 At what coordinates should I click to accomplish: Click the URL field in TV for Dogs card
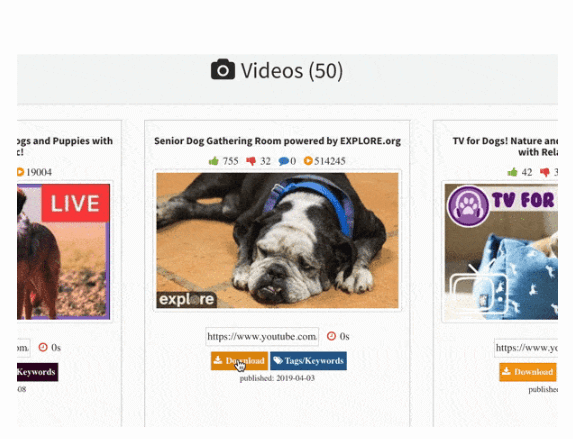(x=526, y=348)
